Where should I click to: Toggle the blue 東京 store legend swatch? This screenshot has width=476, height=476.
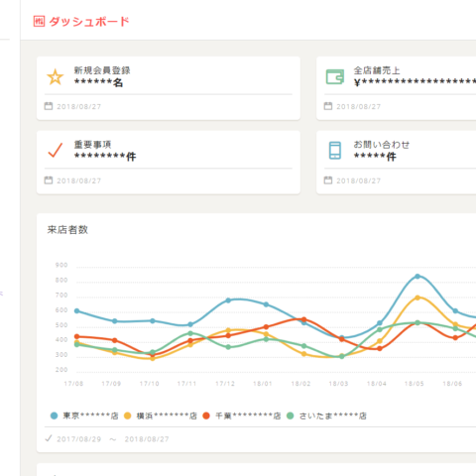point(54,416)
